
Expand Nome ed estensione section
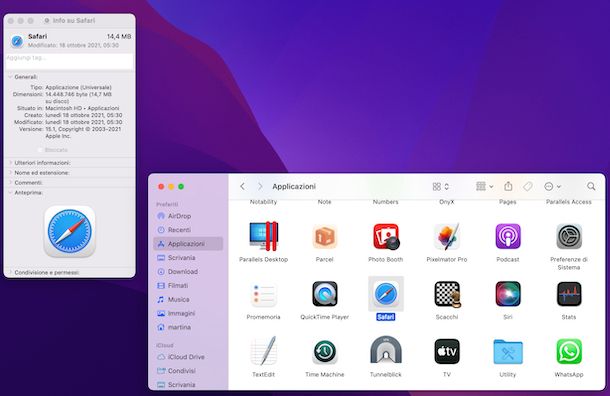point(10,173)
